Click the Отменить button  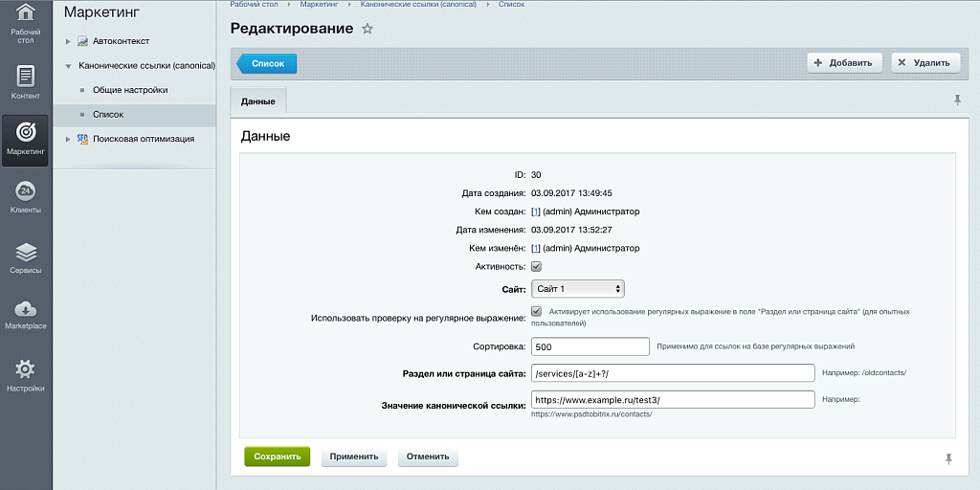[x=428, y=457]
